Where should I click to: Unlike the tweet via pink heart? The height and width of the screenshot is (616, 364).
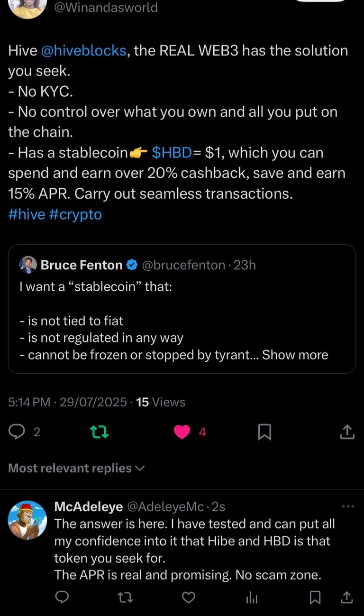click(x=182, y=432)
